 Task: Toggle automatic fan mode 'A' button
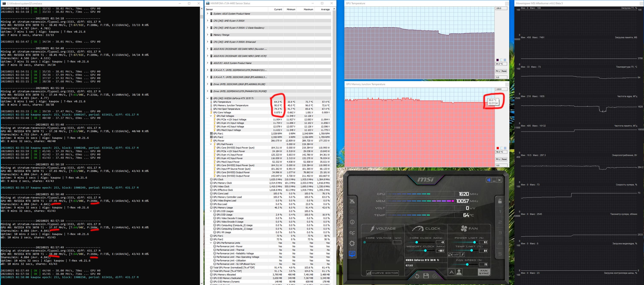pos(451,272)
